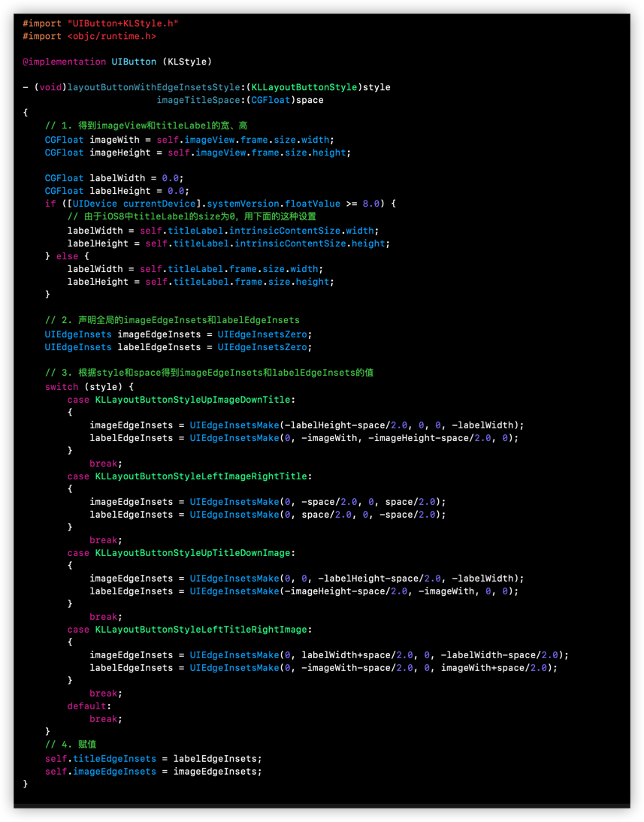Click the UIEdgeInsets labelEdgeInsets declaration
Screen dimensions: 644x822
click(178, 347)
